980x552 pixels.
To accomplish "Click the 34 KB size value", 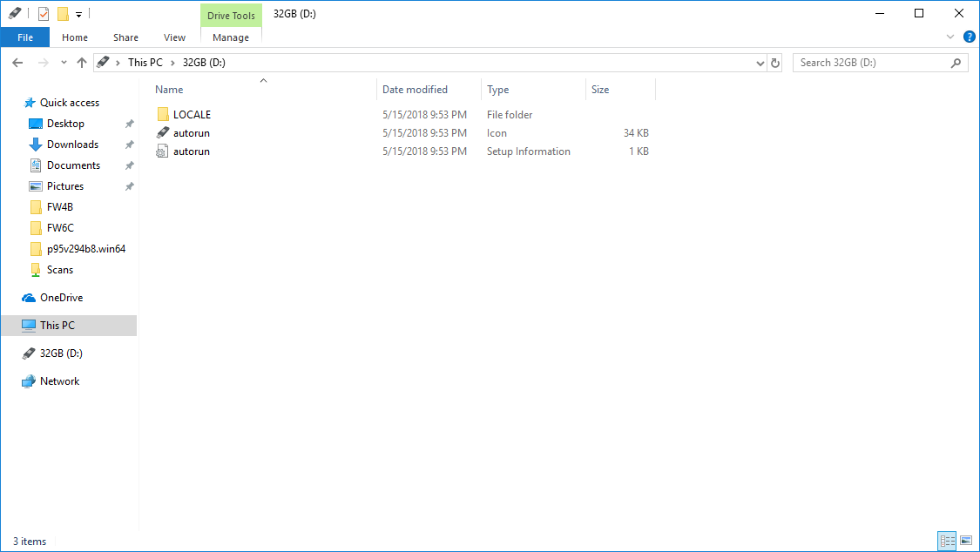I will point(636,133).
